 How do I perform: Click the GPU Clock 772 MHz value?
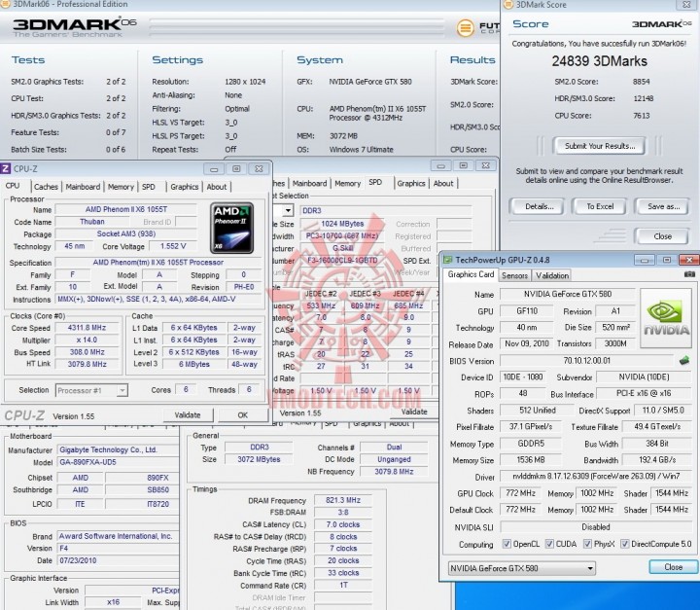[x=520, y=493]
